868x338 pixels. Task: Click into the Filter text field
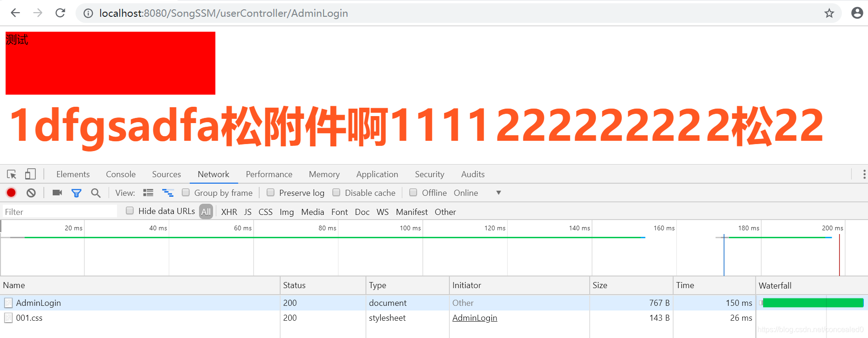(60, 212)
